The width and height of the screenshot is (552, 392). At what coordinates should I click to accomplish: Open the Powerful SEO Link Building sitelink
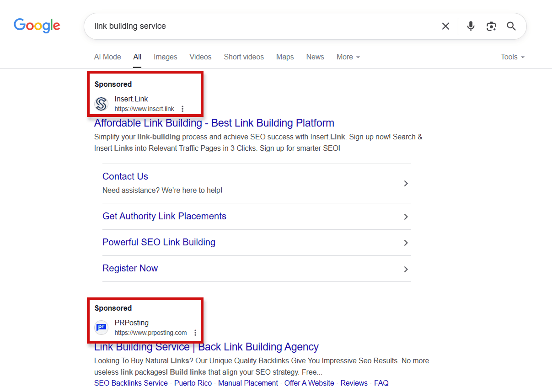159,242
